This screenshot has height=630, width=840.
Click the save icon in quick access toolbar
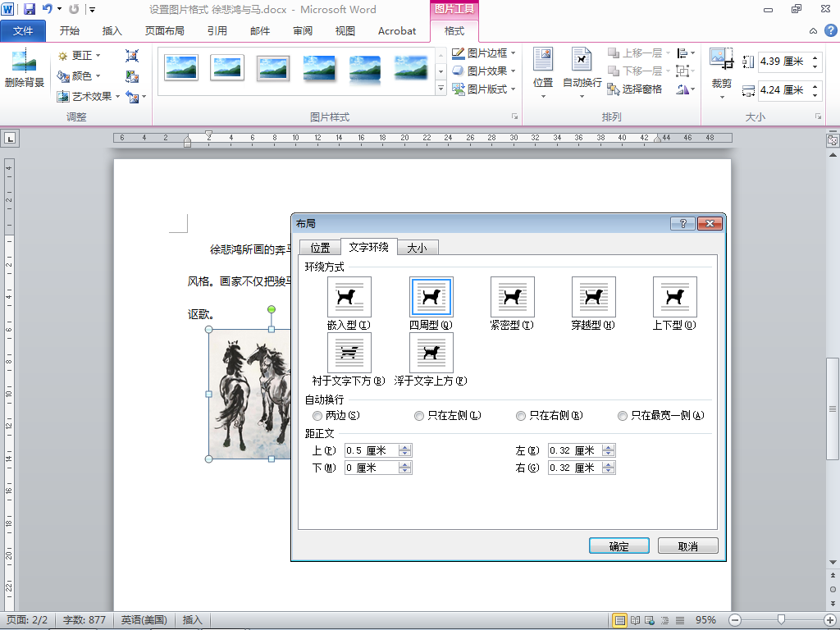click(30, 9)
